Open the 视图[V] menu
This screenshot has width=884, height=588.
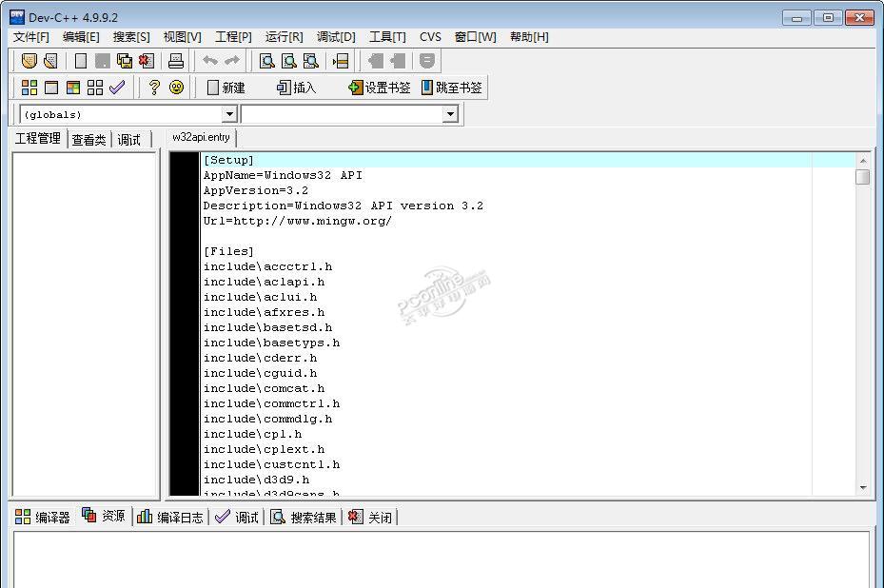182,37
